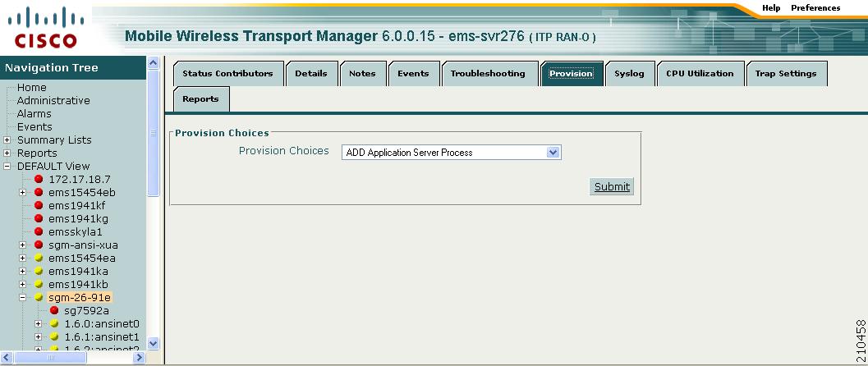Open the Help link
This screenshot has height=366, width=868.
(771, 7)
